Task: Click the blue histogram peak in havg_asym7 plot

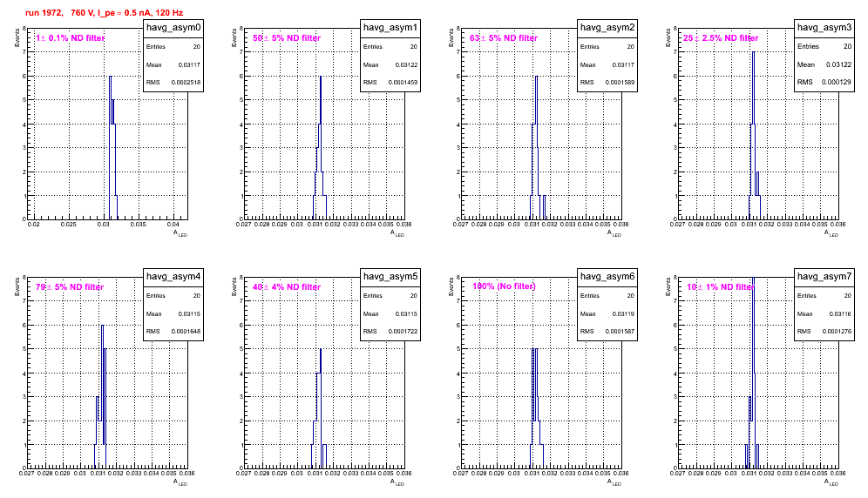Action: click(x=754, y=279)
